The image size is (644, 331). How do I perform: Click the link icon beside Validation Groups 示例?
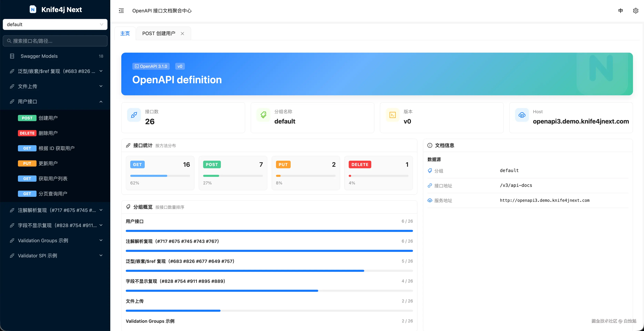tap(12, 241)
